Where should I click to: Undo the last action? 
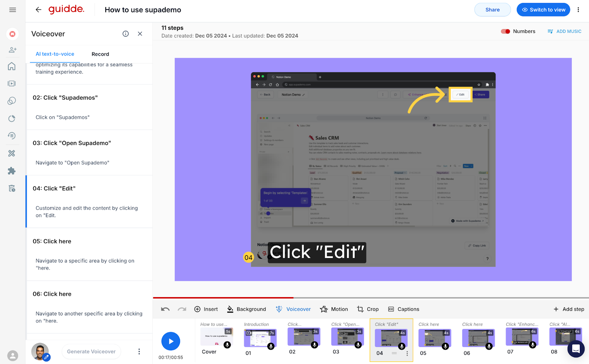pos(165,309)
